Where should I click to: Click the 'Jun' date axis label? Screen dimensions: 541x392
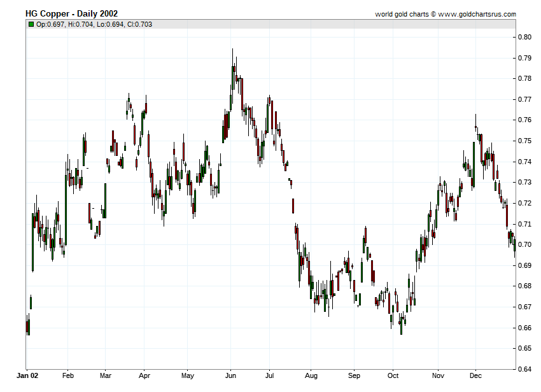[x=230, y=375]
